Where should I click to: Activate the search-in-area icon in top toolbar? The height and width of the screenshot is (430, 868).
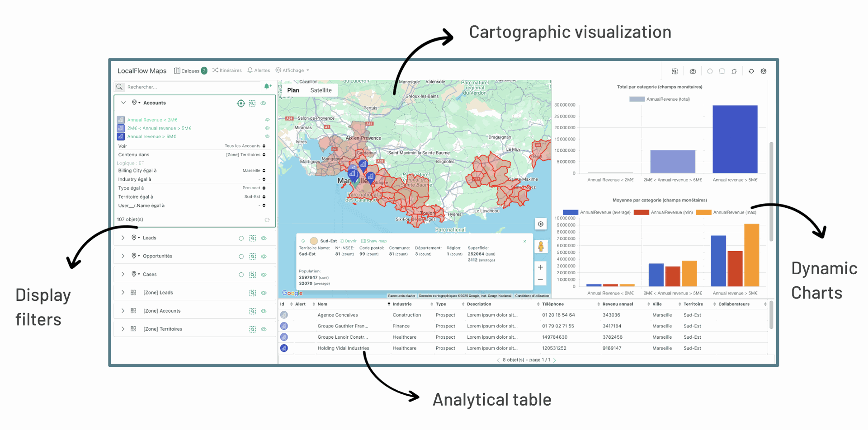point(674,71)
